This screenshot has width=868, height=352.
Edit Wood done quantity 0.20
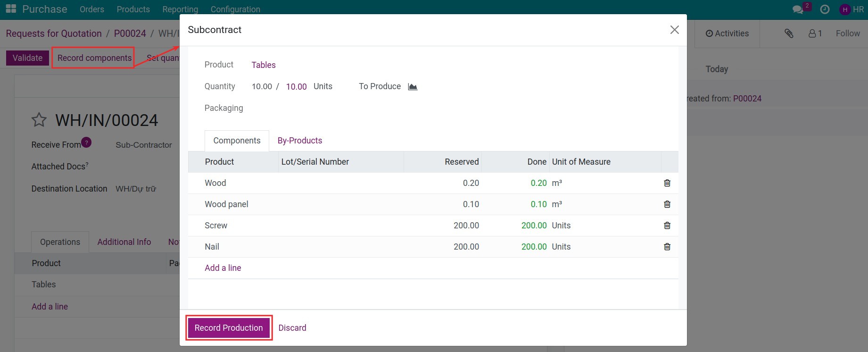[x=538, y=183]
